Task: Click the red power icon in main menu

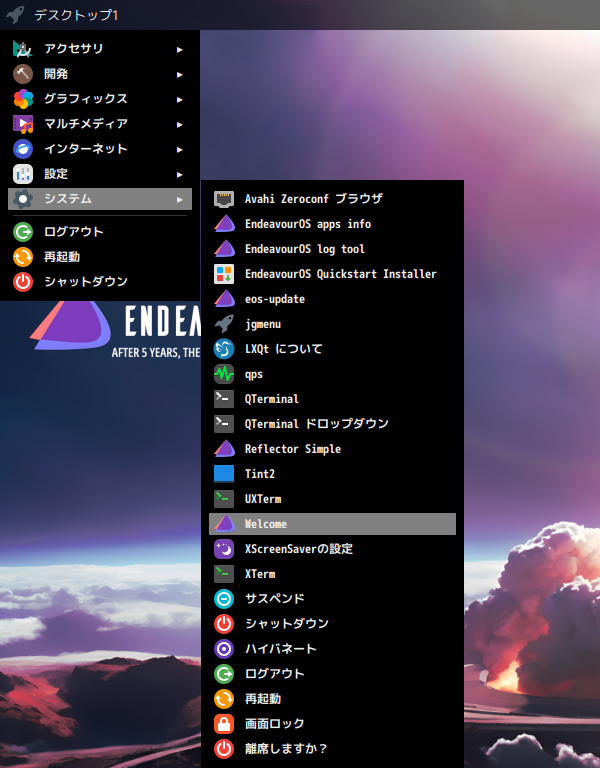Action: [x=23, y=282]
